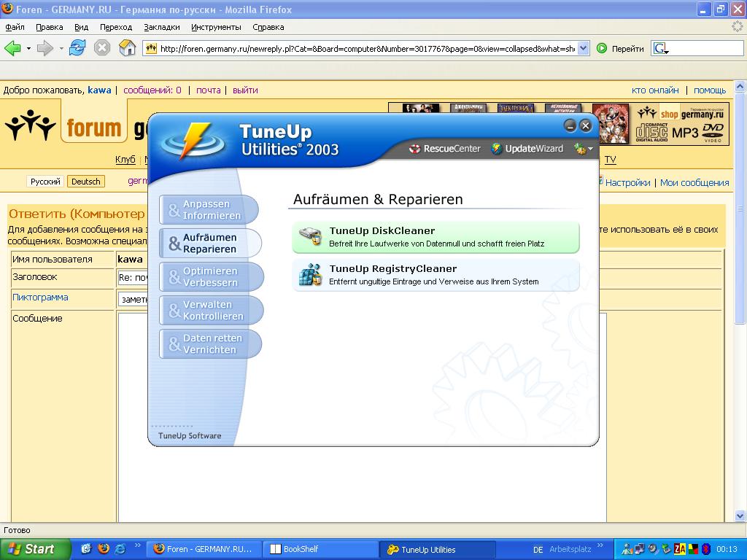Viewport: 747px width, 560px height.
Task: Click the kawa username link
Action: point(99,90)
